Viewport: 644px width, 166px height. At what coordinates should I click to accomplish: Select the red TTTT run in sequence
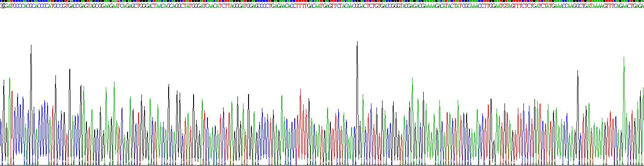(x=302, y=6)
